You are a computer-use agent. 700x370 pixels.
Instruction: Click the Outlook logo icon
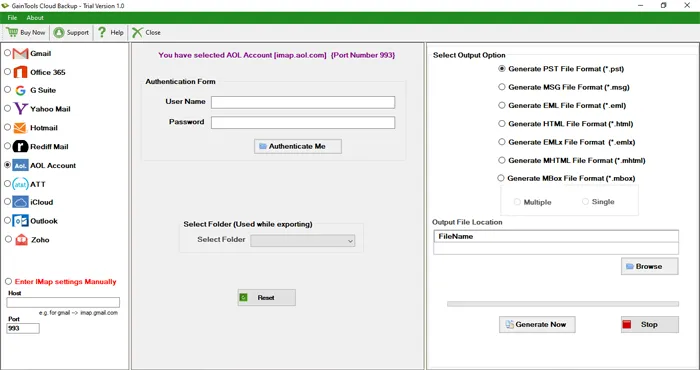(x=21, y=221)
